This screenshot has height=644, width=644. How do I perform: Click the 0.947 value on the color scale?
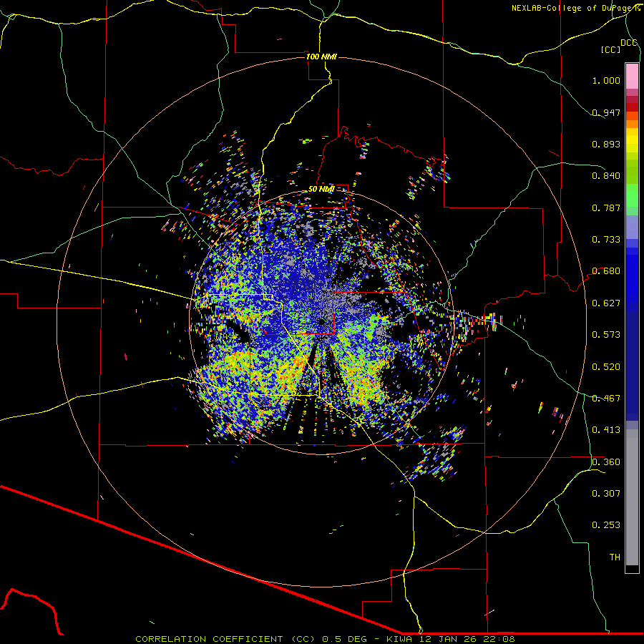[x=606, y=112]
